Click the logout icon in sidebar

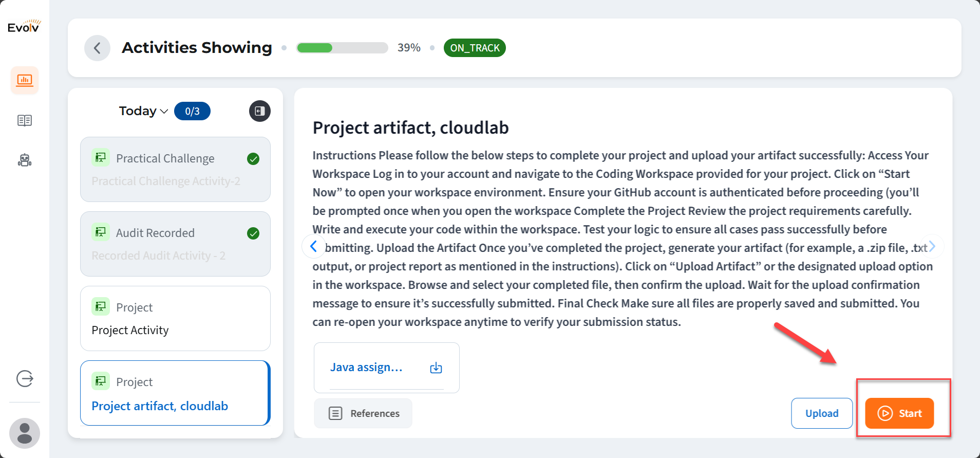pyautogui.click(x=25, y=379)
